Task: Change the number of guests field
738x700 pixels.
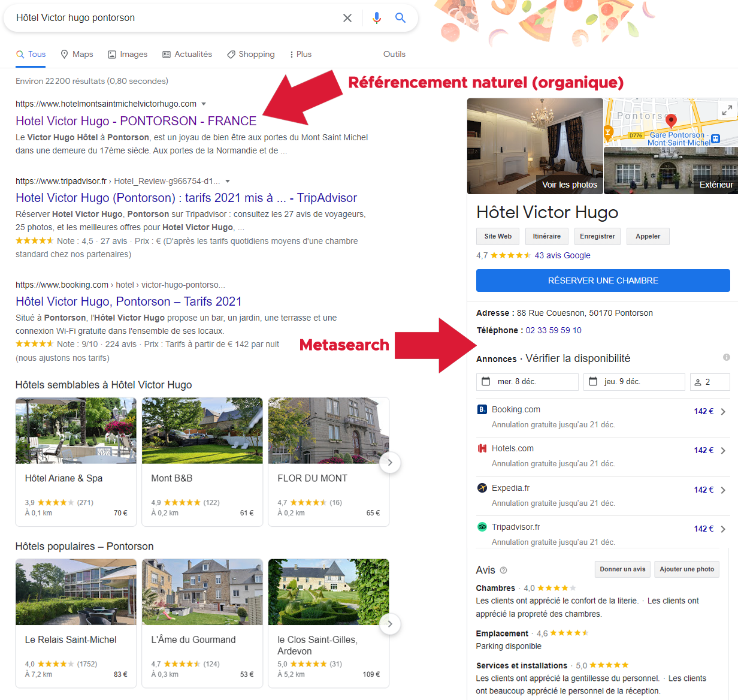Action: [710, 382]
